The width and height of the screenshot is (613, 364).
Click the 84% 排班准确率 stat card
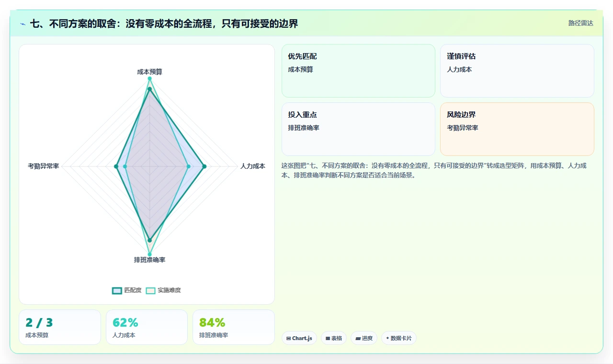[234, 327]
